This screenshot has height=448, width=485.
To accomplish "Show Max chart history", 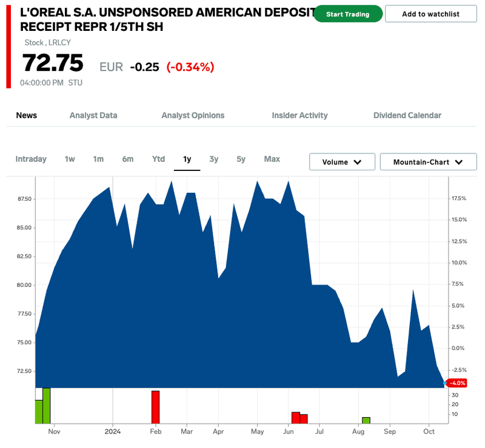I will 272,159.
